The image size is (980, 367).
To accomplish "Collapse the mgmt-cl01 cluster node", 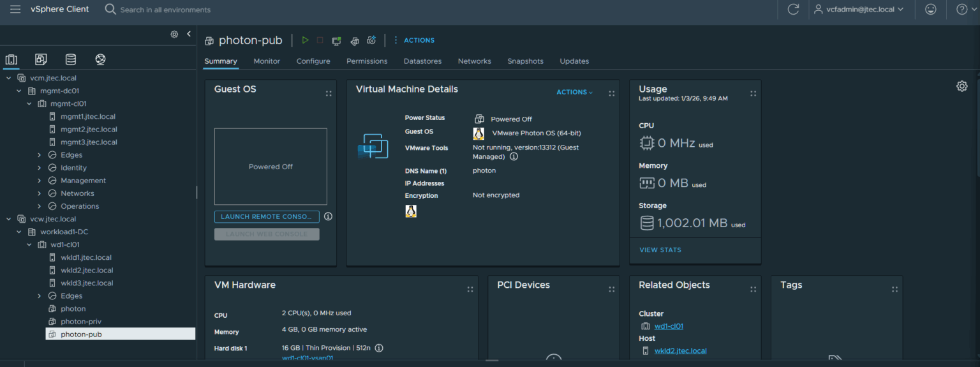I will click(x=29, y=103).
